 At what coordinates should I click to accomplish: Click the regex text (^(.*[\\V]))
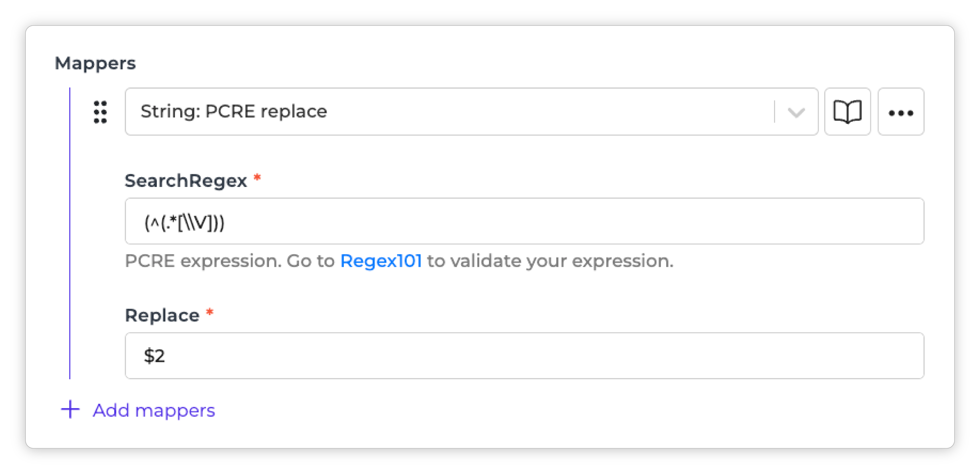pyautogui.click(x=185, y=223)
